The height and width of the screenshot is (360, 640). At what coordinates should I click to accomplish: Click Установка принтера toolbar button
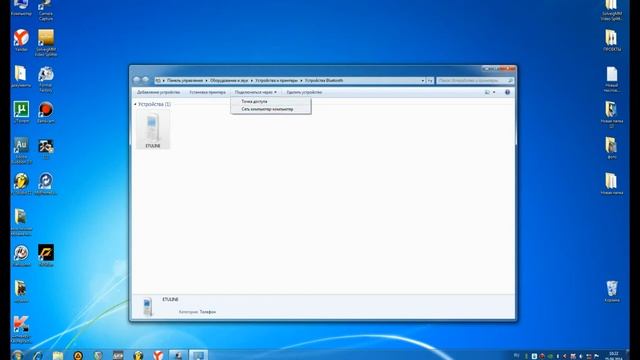coord(207,92)
